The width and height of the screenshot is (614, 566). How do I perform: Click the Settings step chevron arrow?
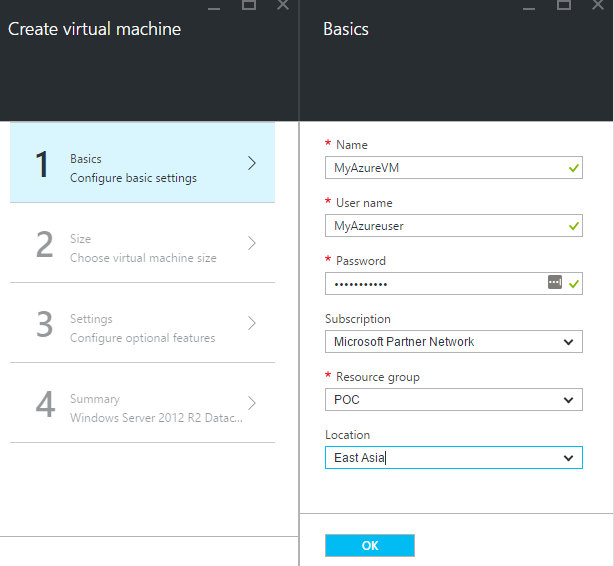click(x=252, y=323)
